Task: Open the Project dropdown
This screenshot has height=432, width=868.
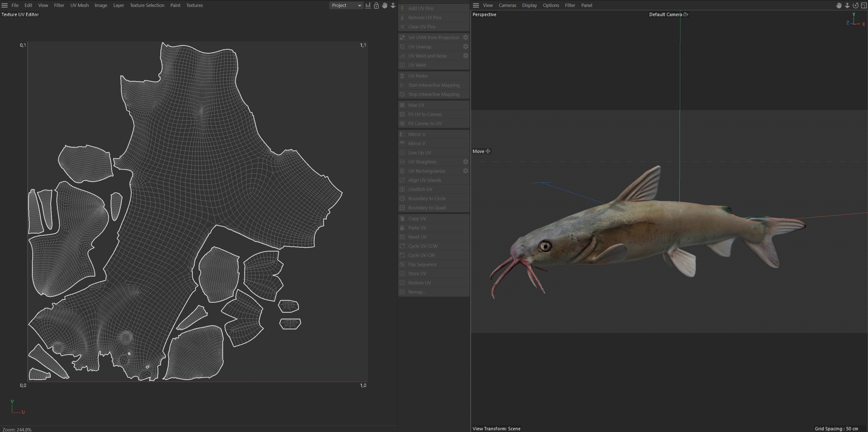Action: point(346,5)
